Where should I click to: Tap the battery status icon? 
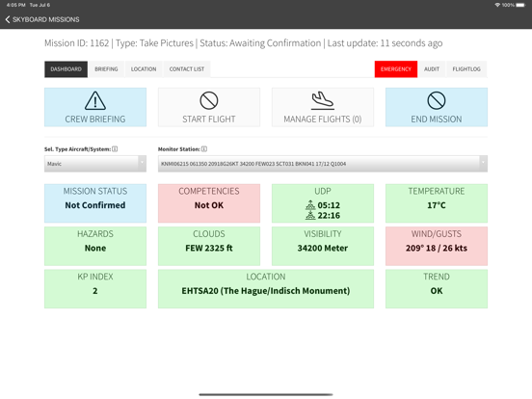pos(520,5)
